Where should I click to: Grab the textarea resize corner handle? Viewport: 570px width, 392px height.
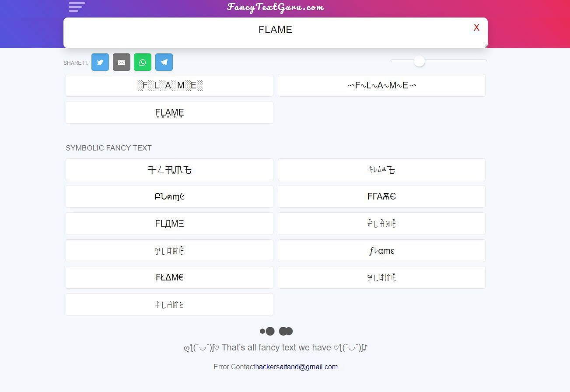(485, 45)
